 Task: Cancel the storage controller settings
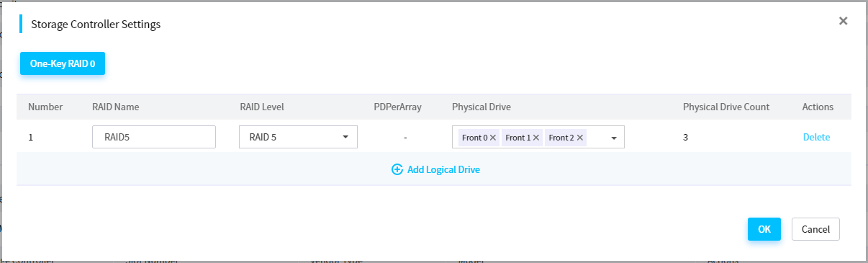coord(815,229)
